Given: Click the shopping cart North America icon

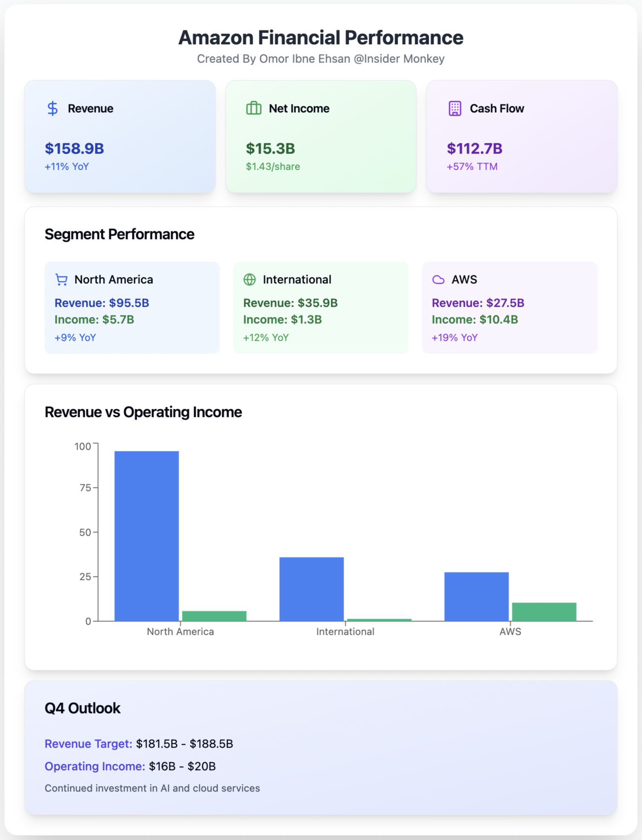Looking at the screenshot, I should [x=62, y=280].
